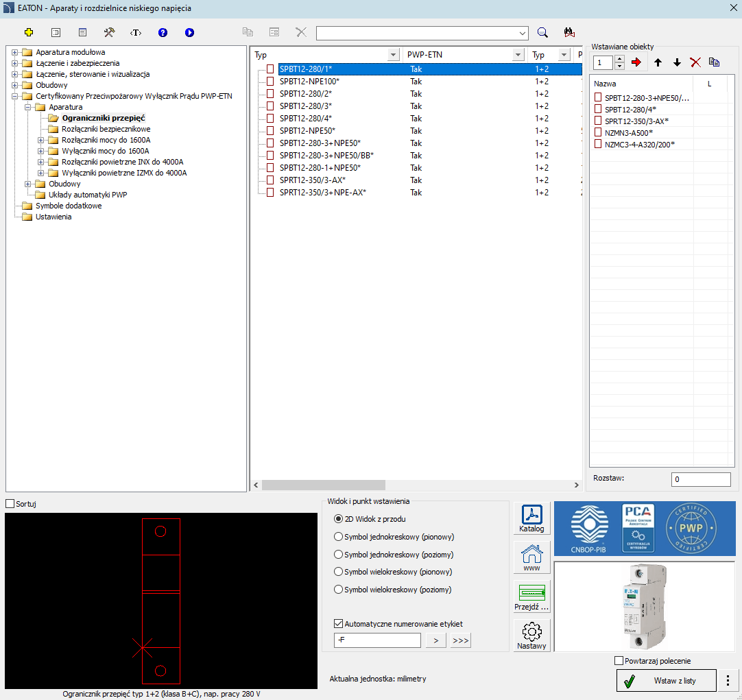Select Rozłączniki bezpiecznikowe folder
Screen dimensions: 742x700
coord(106,129)
